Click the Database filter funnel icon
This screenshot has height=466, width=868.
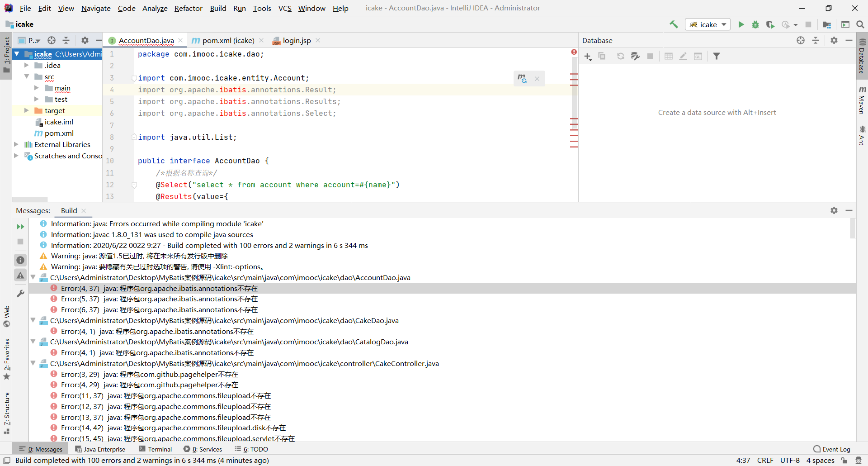[x=717, y=56]
